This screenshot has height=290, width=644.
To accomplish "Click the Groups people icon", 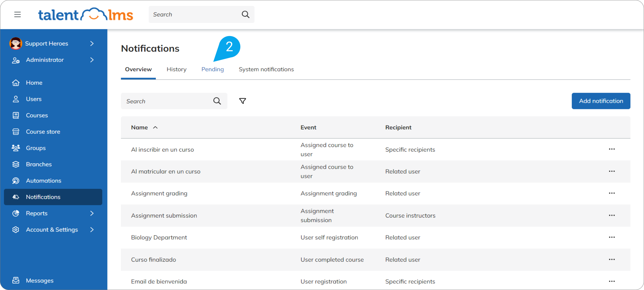I will click(x=16, y=148).
